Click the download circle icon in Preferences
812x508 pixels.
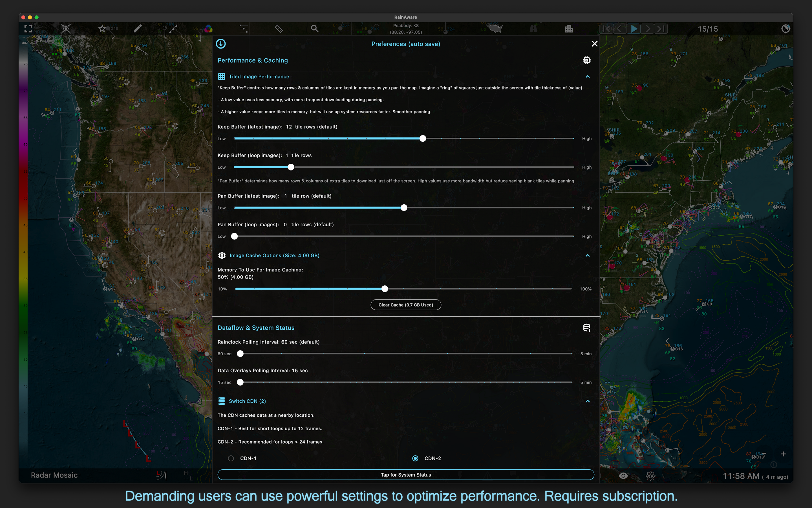[x=221, y=44]
